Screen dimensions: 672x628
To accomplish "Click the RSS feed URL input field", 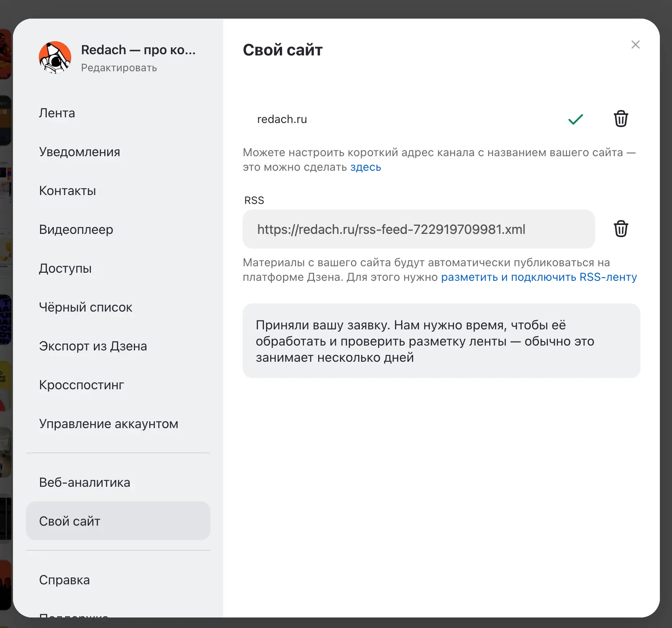I will tap(419, 229).
